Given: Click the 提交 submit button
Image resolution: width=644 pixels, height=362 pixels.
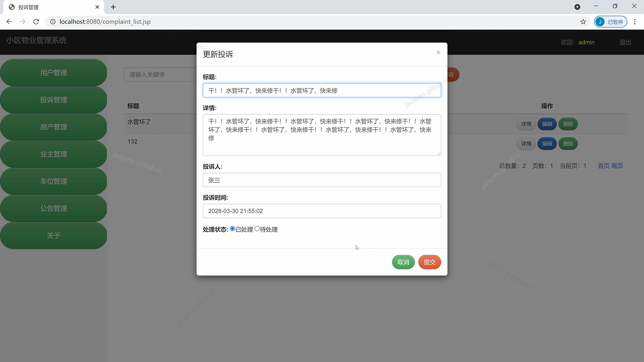Looking at the screenshot, I should (430, 262).
